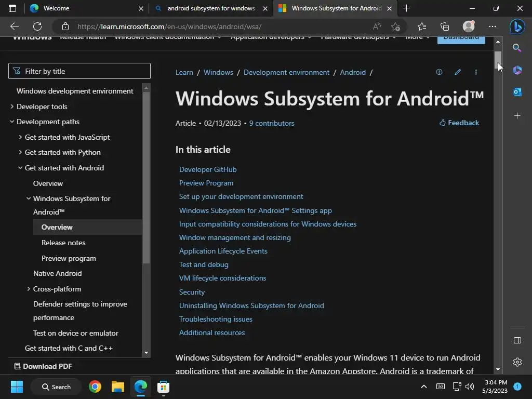Click the Filter by title field

click(x=79, y=71)
